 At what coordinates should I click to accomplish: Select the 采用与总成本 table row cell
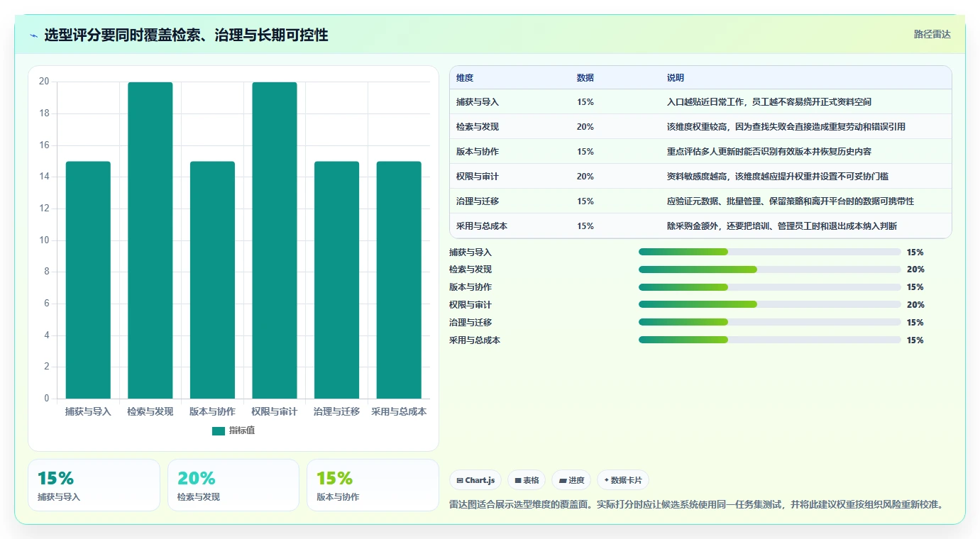(482, 226)
